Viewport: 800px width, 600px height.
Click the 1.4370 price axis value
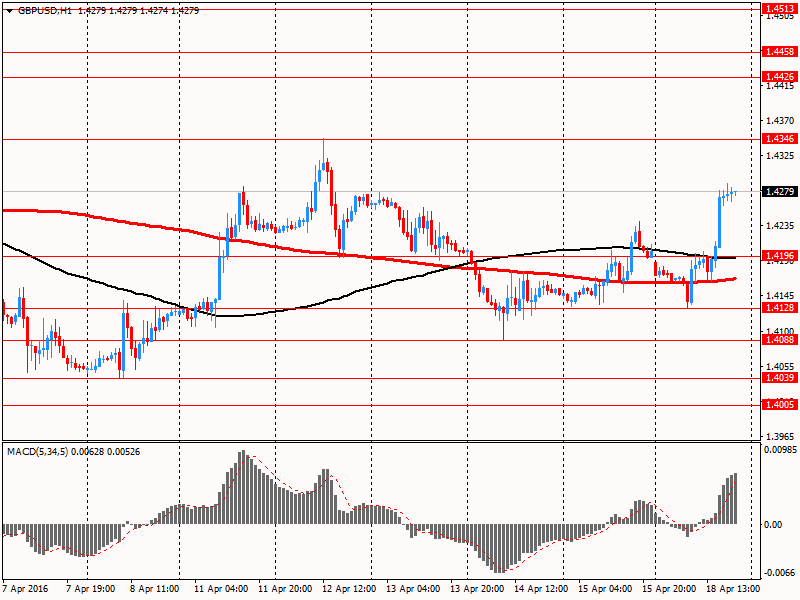pos(781,121)
